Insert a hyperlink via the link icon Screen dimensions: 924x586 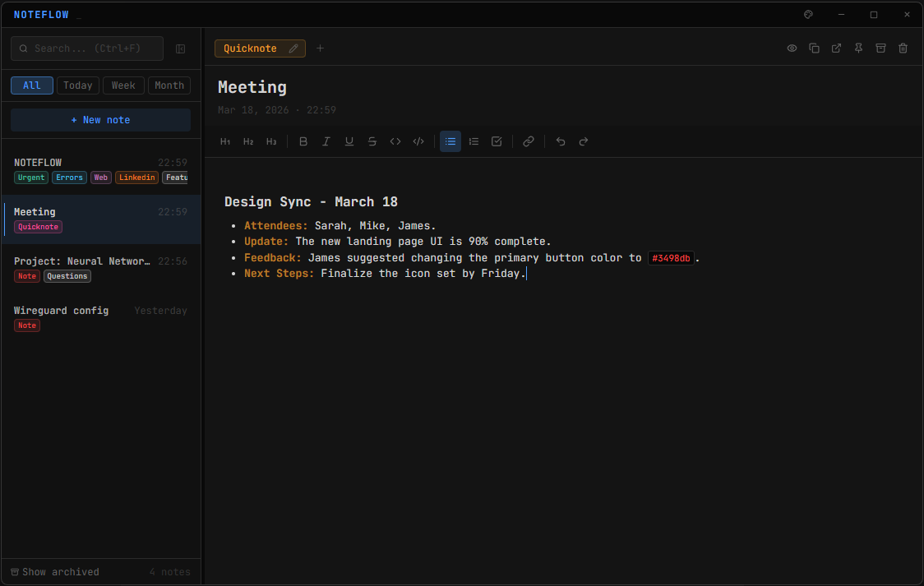(529, 141)
